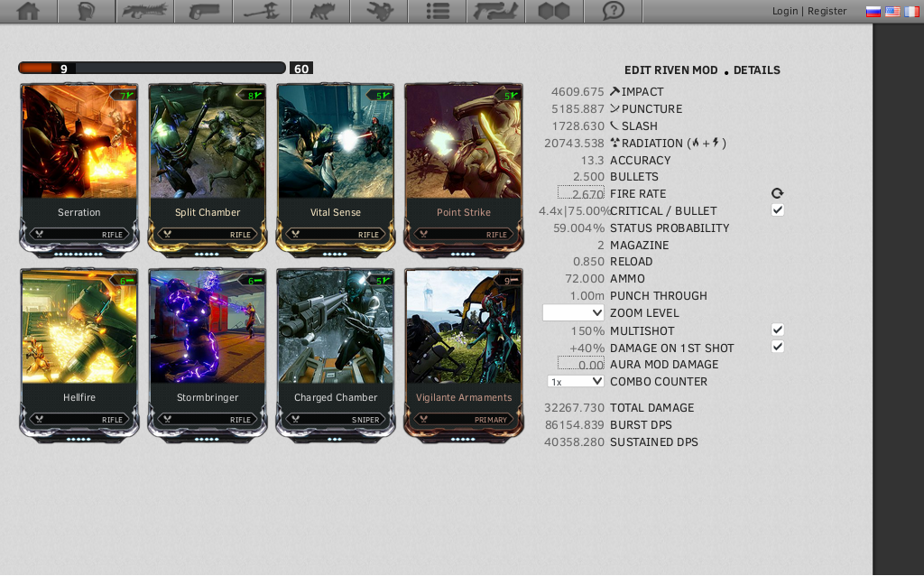Click the Slash damage icon
This screenshot has width=924, height=576.
point(614,125)
